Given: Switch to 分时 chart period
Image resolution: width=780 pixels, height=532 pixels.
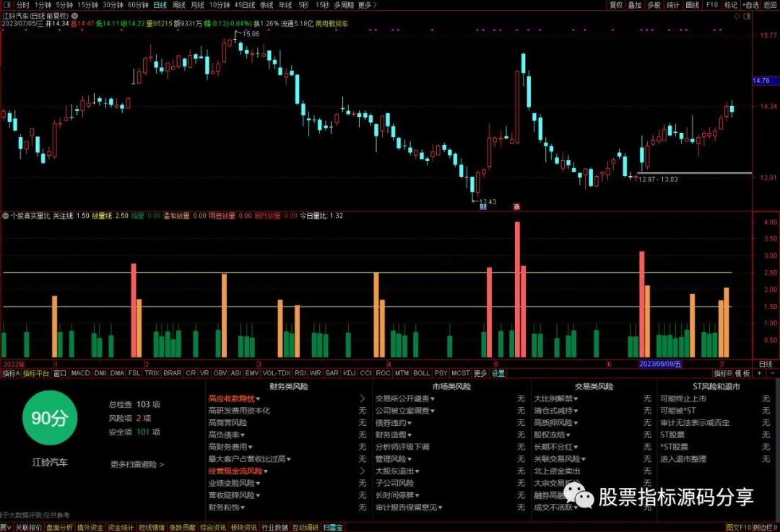Looking at the screenshot, I should 23,4.
